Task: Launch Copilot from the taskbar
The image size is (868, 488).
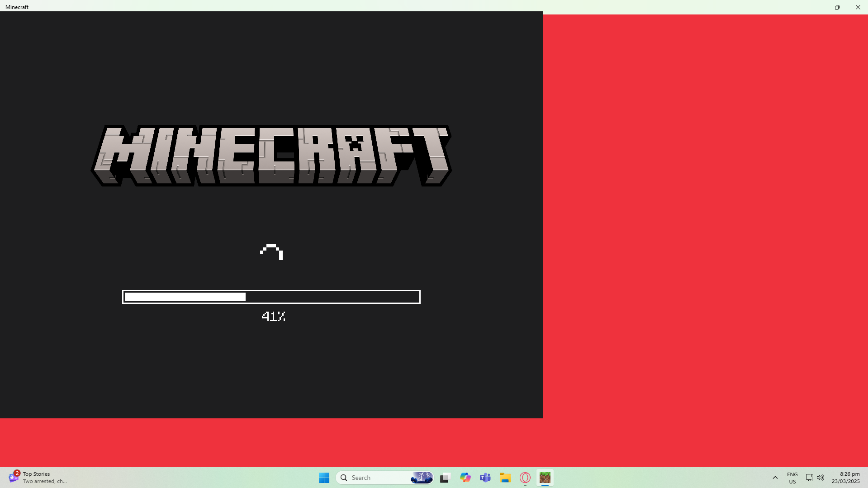Action: pyautogui.click(x=465, y=478)
